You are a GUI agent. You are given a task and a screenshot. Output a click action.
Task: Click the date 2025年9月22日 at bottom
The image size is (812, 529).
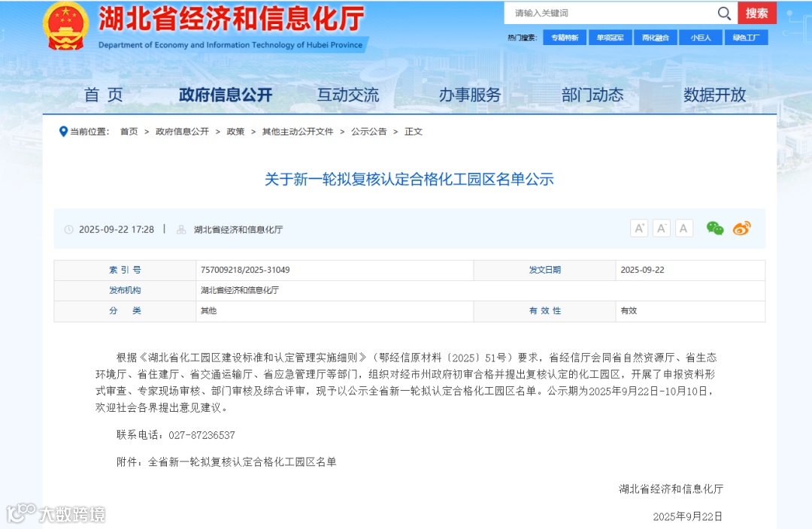688,516
